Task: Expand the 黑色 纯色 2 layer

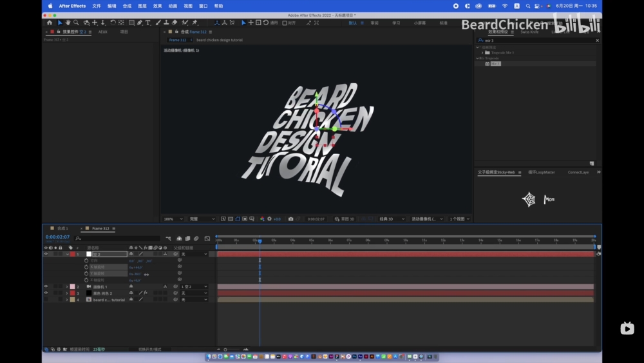Action: [67, 293]
